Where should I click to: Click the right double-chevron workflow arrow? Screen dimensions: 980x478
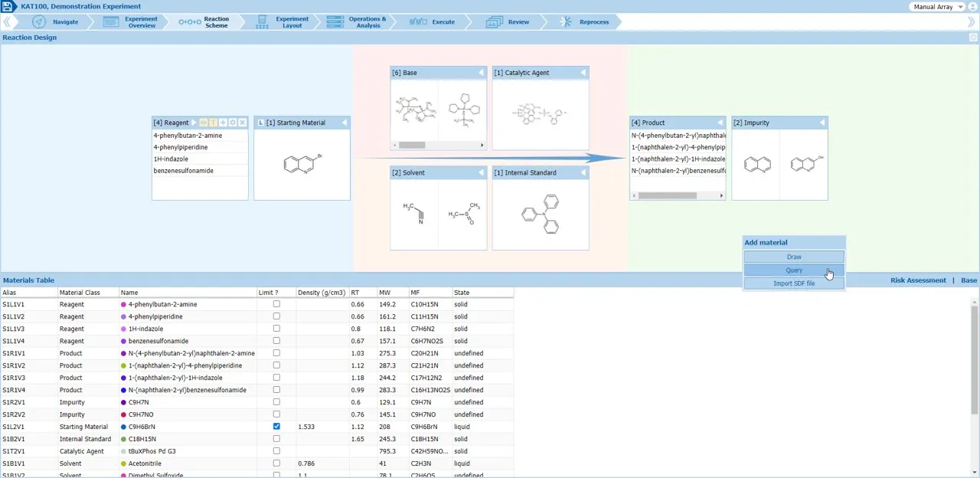[972, 22]
